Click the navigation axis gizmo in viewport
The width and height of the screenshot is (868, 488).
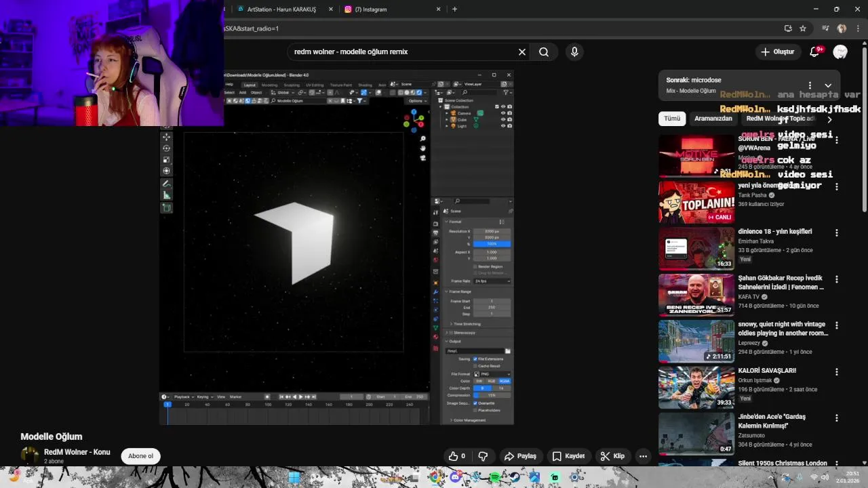414,121
